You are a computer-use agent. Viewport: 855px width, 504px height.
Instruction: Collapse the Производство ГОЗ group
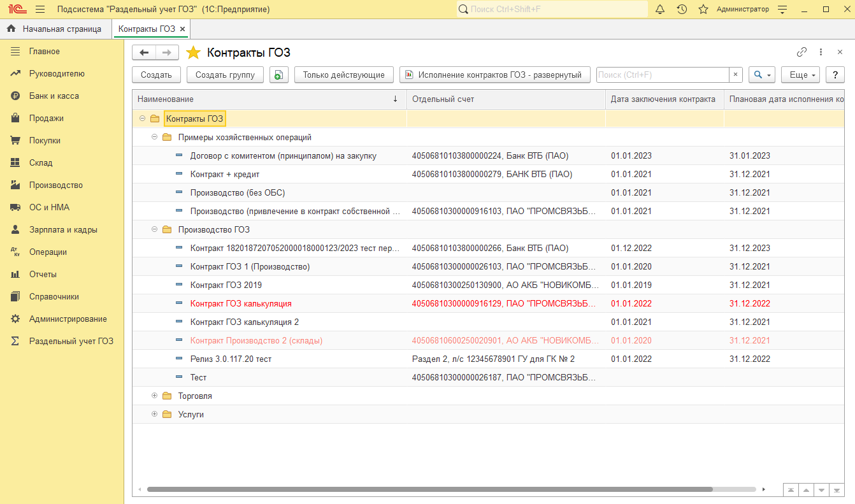pyautogui.click(x=154, y=229)
